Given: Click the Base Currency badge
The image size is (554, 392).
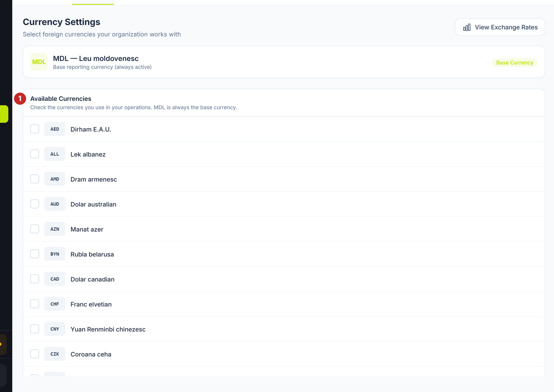Looking at the screenshot, I should [514, 63].
